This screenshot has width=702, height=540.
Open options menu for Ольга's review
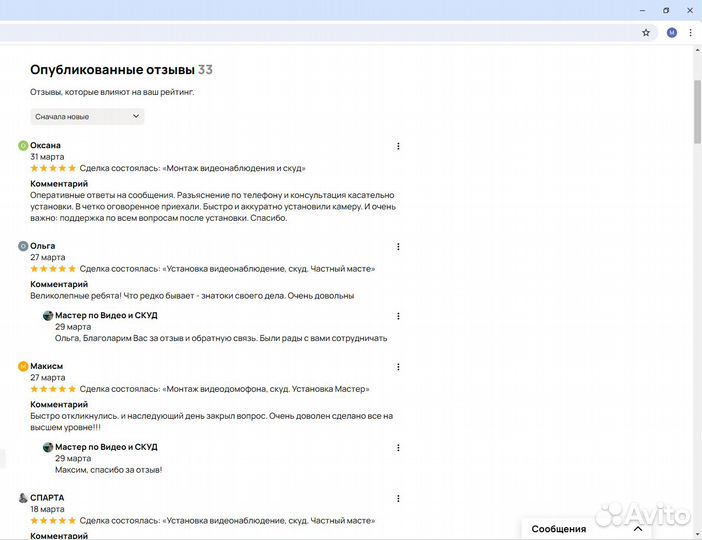tap(398, 247)
